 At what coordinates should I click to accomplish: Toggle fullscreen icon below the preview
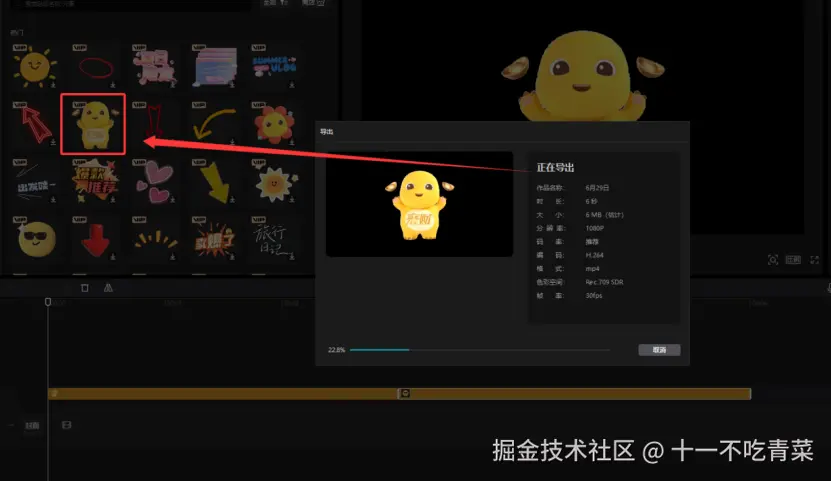coord(815,260)
